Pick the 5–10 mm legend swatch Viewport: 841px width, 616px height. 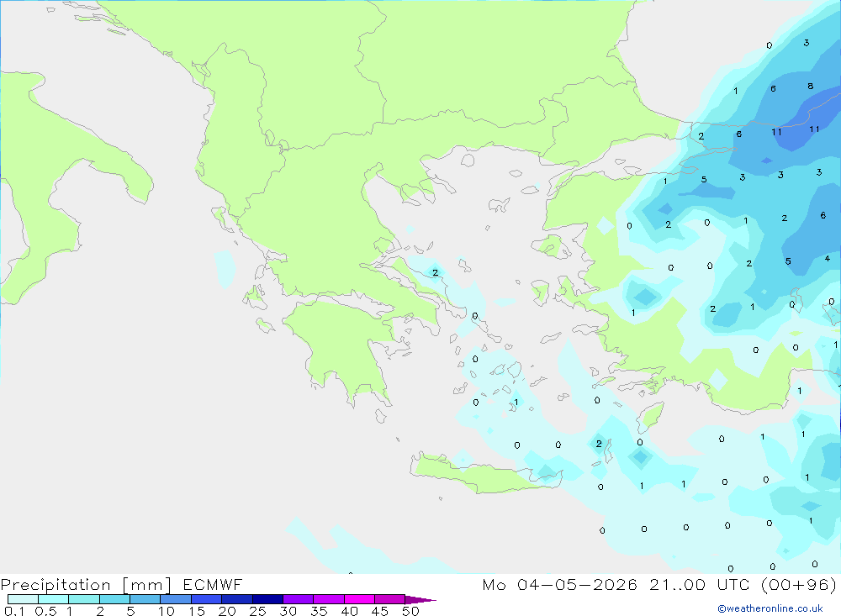click(145, 599)
